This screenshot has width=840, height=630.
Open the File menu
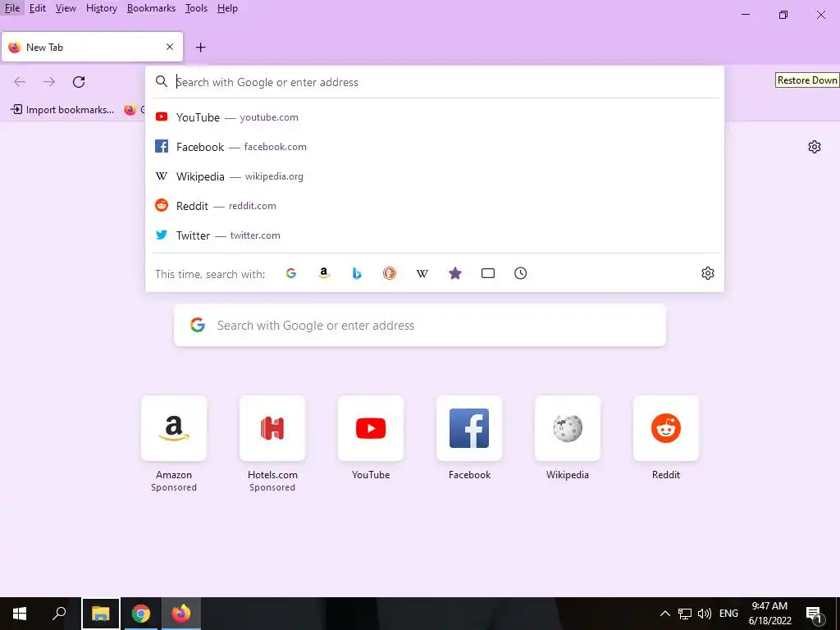click(12, 8)
